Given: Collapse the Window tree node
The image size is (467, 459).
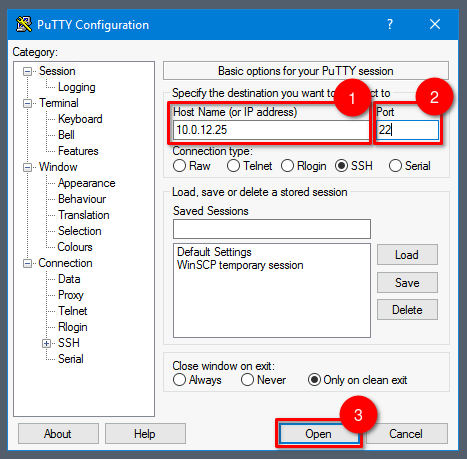Looking at the screenshot, I should click(x=27, y=167).
